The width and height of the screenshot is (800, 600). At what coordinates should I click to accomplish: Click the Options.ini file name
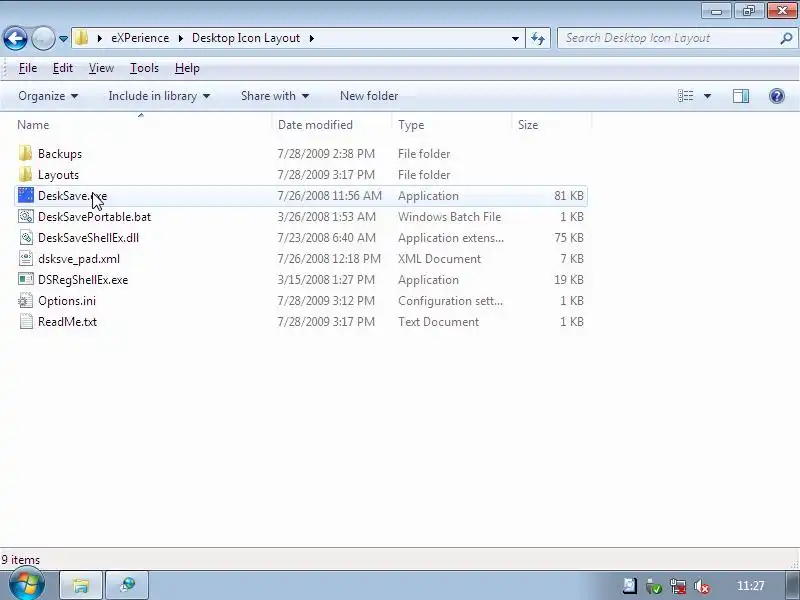pos(67,301)
